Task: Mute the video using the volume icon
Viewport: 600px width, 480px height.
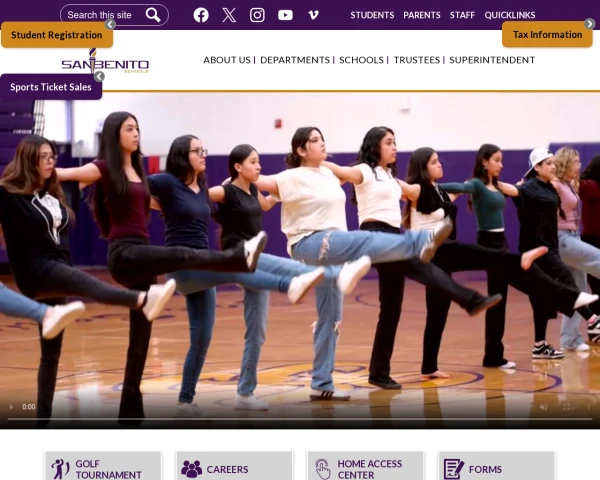Action: click(544, 407)
